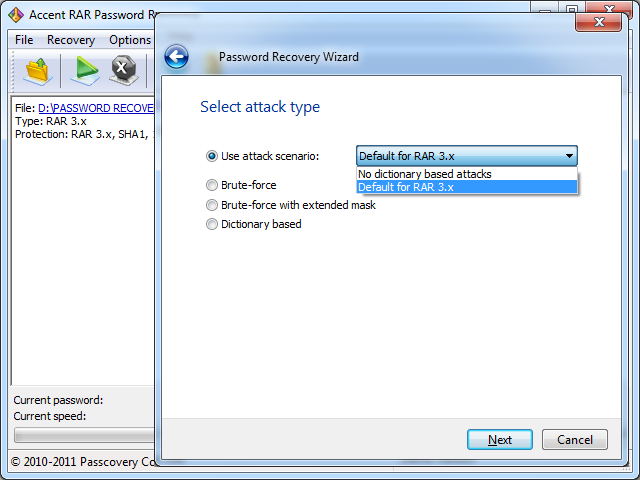Image resolution: width=640 pixels, height=480 pixels.
Task: Select the Use attack scenario radio button
Action: tap(211, 156)
